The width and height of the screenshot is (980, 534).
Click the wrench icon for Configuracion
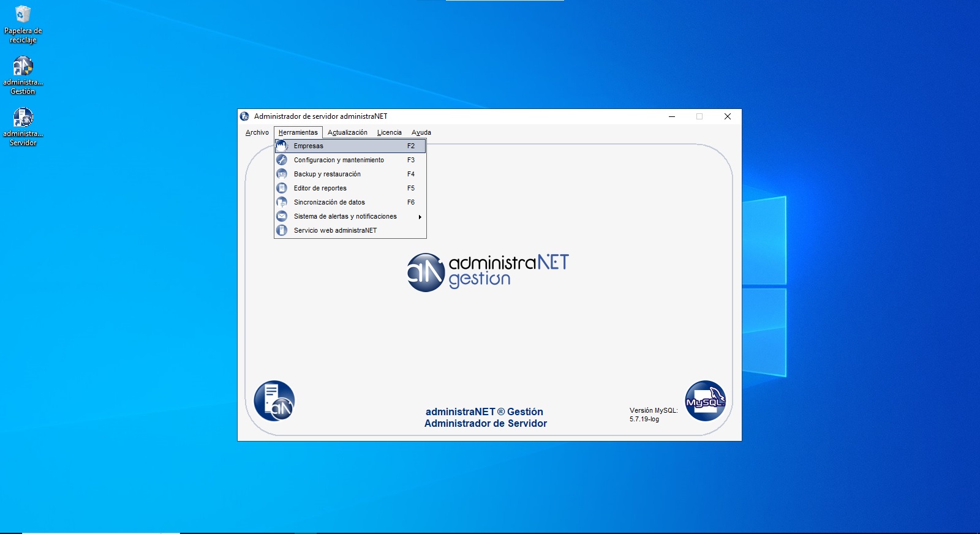pyautogui.click(x=282, y=160)
